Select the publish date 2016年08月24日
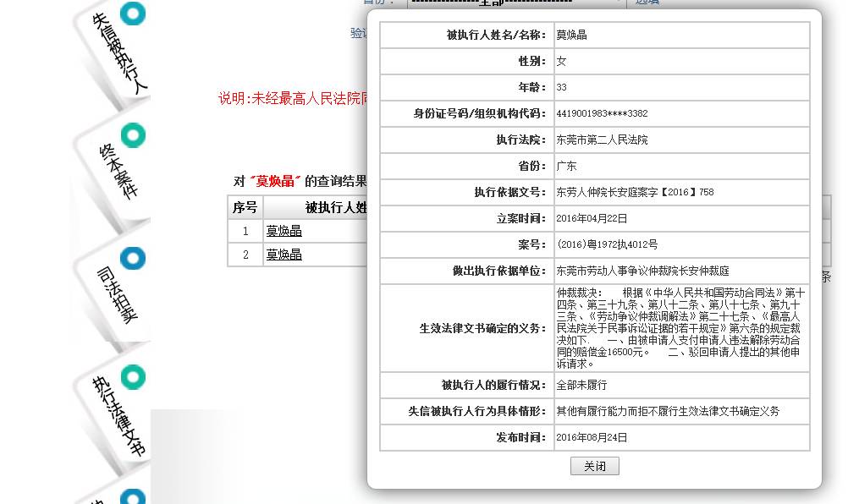The width and height of the screenshot is (859, 504). pyautogui.click(x=592, y=437)
